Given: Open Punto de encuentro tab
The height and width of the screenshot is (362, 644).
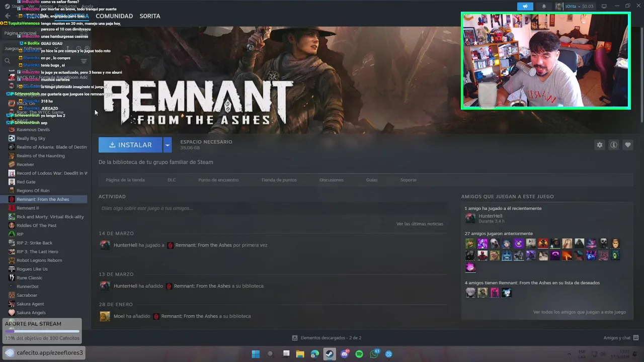Looking at the screenshot, I should point(218,179).
